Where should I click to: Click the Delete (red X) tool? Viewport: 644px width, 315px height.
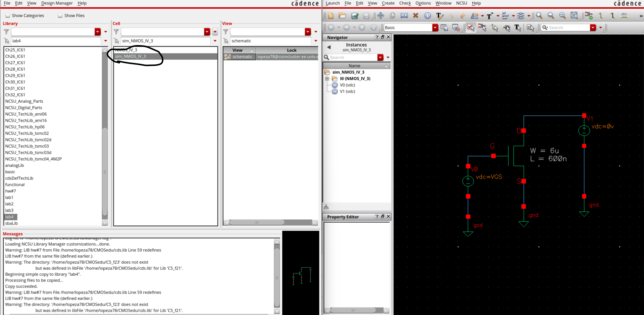pos(416,15)
